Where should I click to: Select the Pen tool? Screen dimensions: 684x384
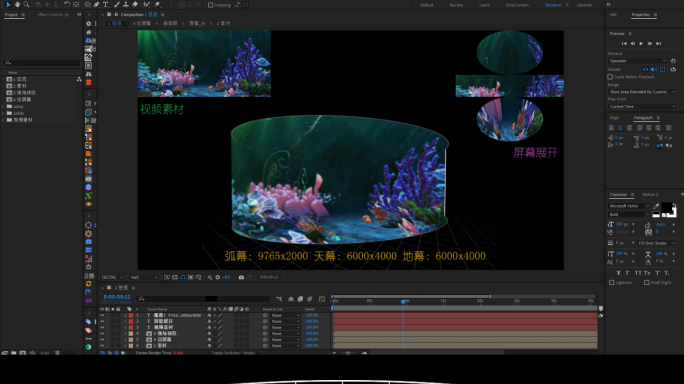pyautogui.click(x=97, y=4)
